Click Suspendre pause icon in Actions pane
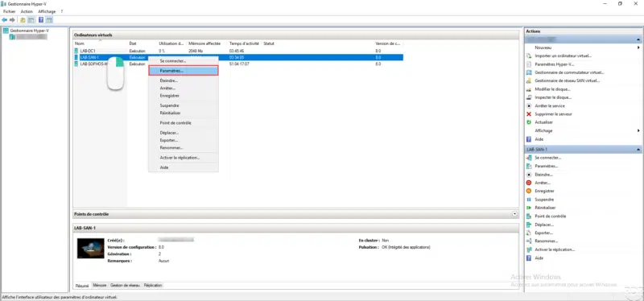Screen dimensions: 644x301 click(x=529, y=200)
